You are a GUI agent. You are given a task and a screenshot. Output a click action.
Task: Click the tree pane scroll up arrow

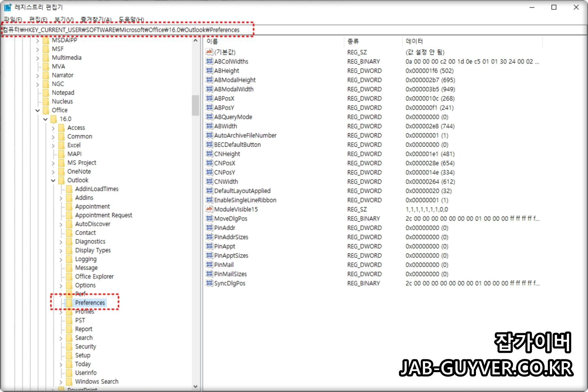coord(195,41)
